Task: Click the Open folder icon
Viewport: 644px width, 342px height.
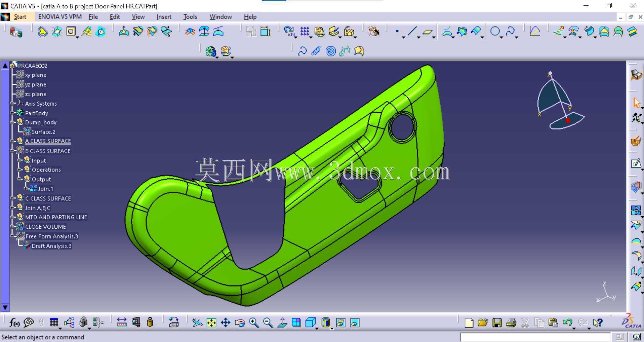Action: [483, 323]
